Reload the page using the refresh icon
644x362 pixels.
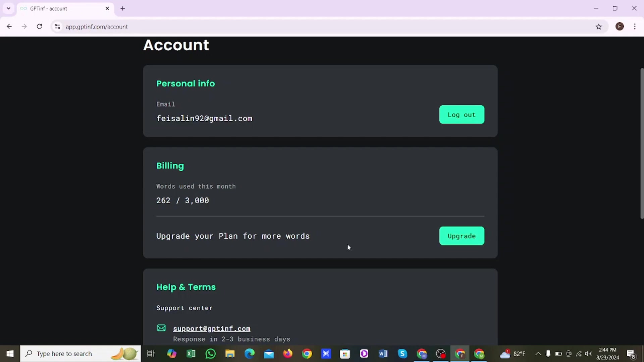tap(39, 26)
